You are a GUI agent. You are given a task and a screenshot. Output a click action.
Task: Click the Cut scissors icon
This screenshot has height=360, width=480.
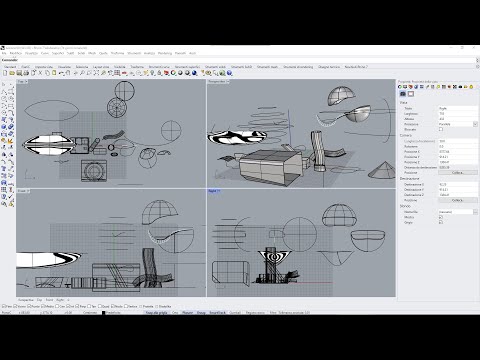point(40,73)
